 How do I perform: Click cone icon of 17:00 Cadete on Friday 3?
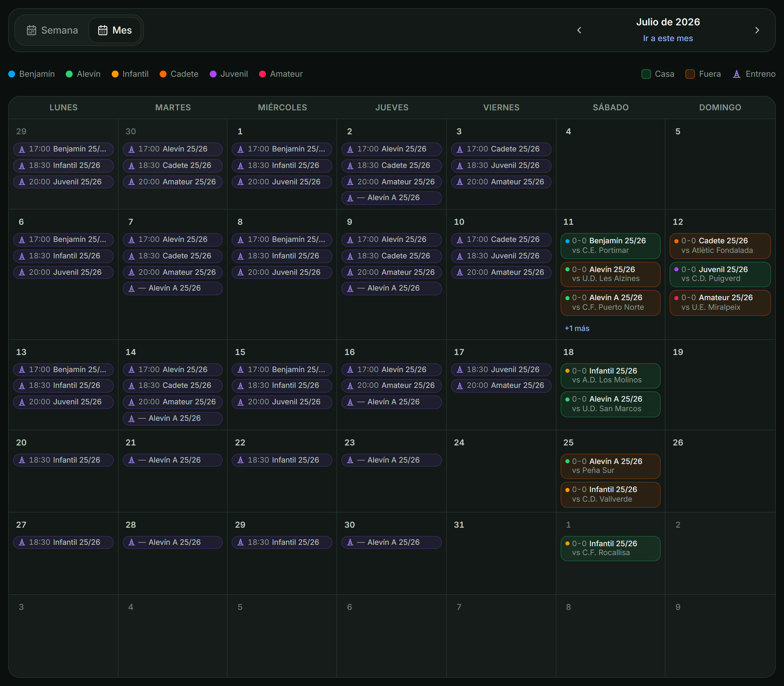[x=460, y=149]
